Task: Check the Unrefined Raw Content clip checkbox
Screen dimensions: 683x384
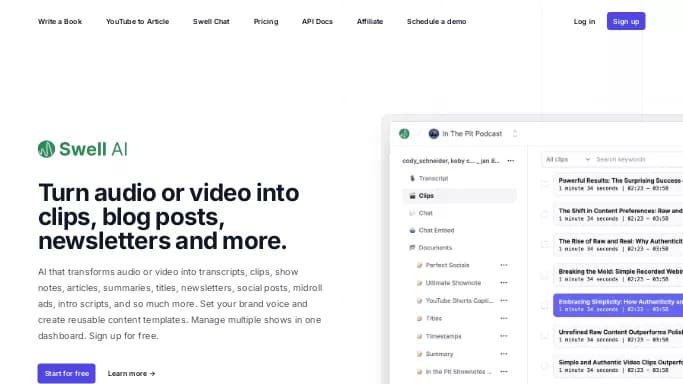Action: 544,336
